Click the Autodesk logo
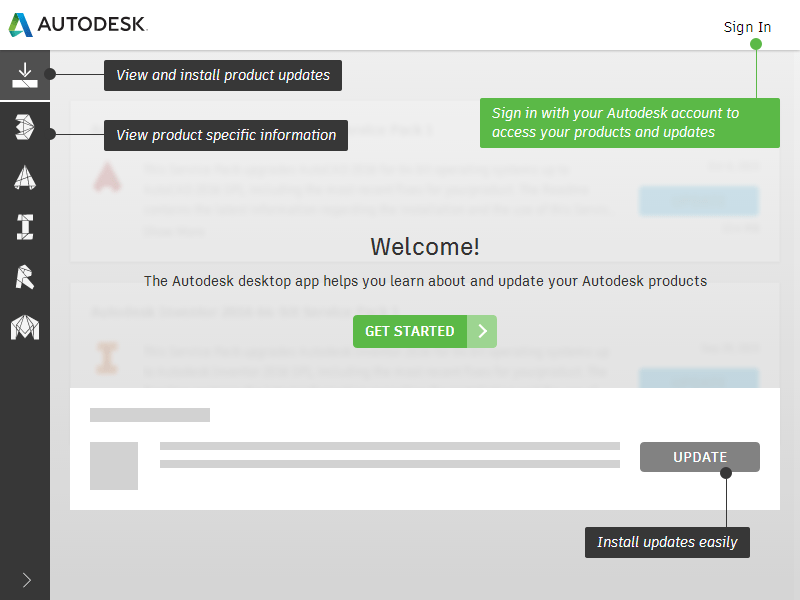The width and height of the screenshot is (800, 600). pos(78,24)
